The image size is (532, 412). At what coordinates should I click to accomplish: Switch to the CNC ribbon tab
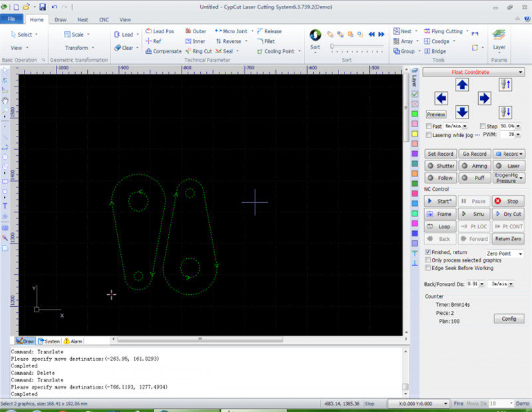(104, 20)
